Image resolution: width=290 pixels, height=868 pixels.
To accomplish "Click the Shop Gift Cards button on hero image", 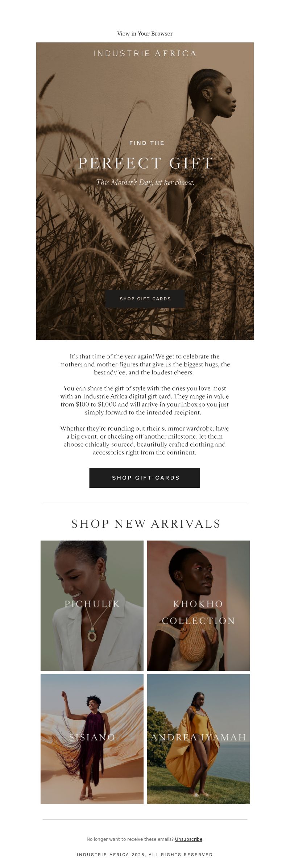I will [x=145, y=299].
